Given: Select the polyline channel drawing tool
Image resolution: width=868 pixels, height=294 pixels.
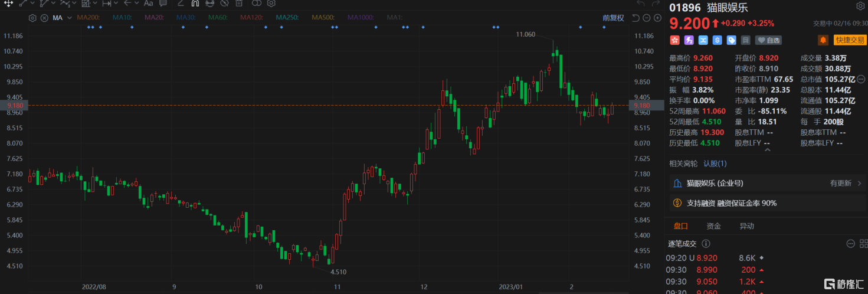Looking at the screenshot, I should [43, 3].
